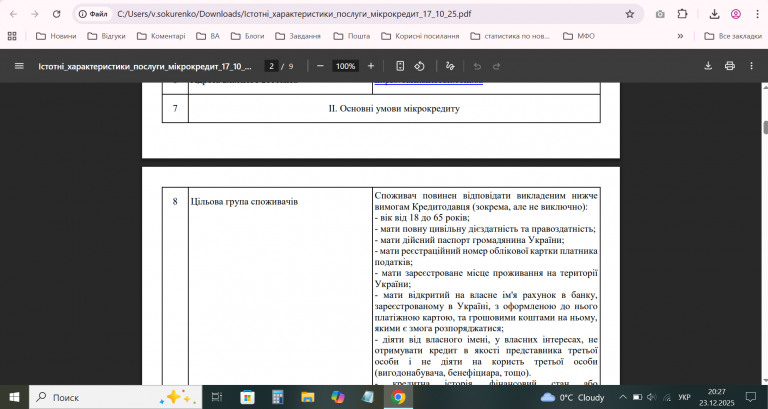Viewport: 768px width, 409px height.
Task: Go forward in browser history
Action: pos(35,14)
